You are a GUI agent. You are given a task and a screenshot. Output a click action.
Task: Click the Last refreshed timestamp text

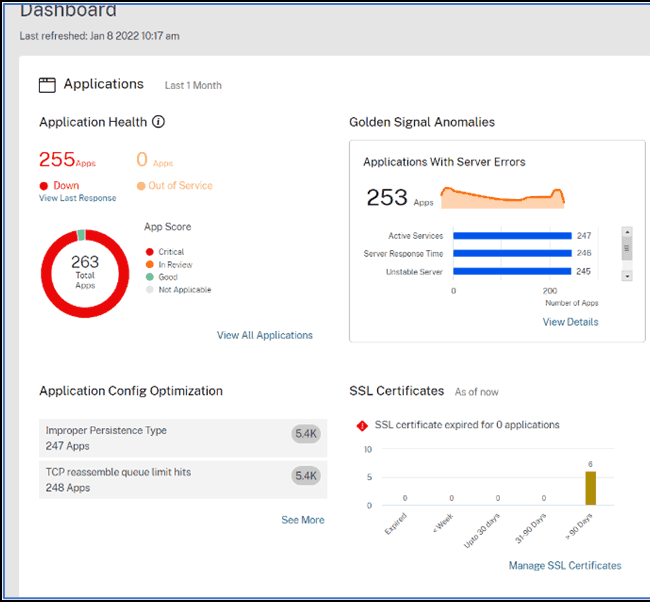(x=99, y=36)
